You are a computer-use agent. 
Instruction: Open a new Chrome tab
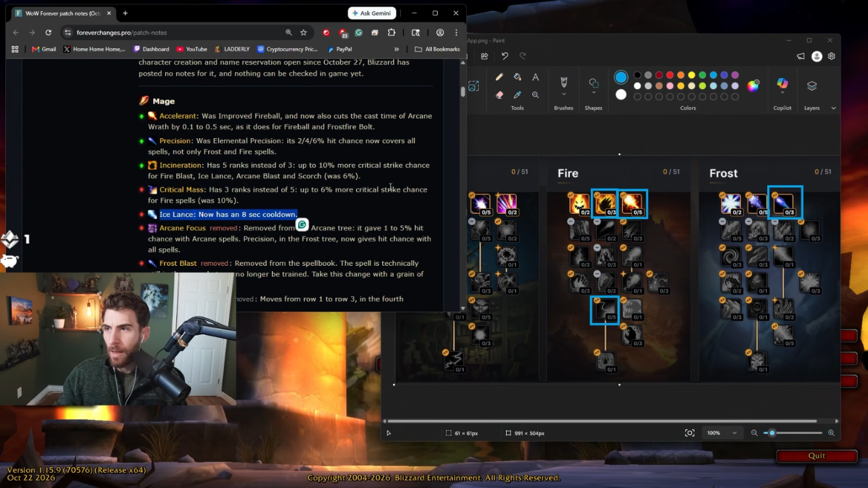tap(125, 13)
